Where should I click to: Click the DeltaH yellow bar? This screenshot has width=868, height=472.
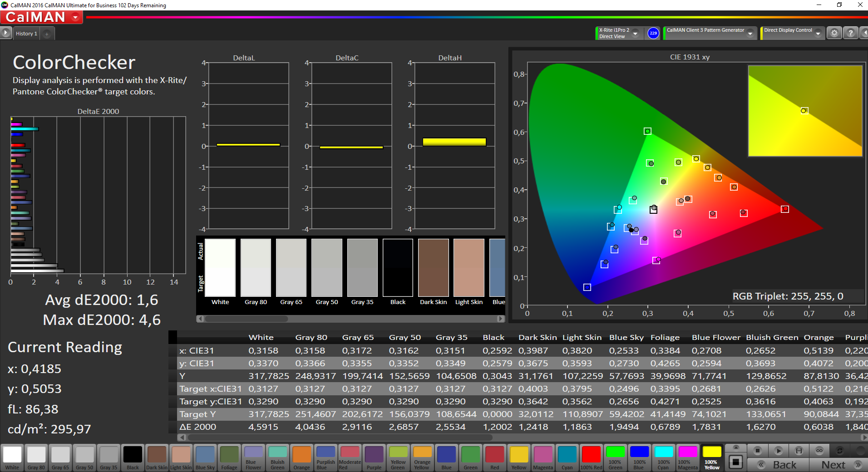454,142
